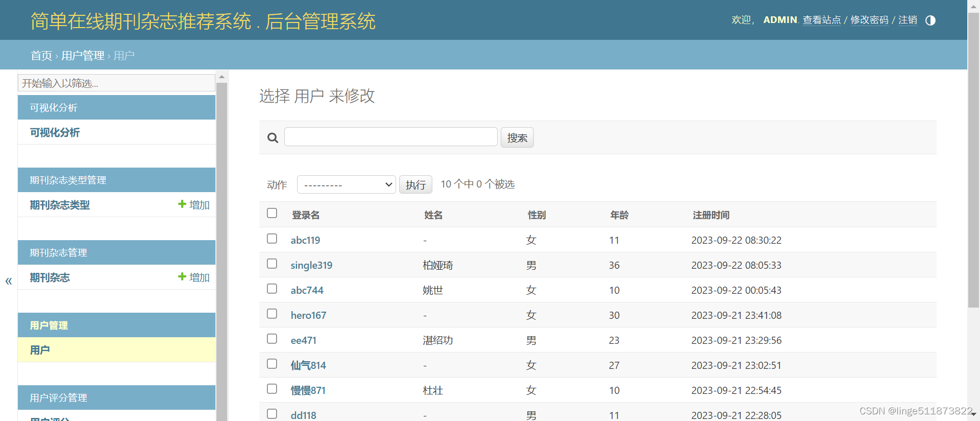This screenshot has height=421, width=980.
Task: Sort table by 性别 column header
Action: click(536, 215)
